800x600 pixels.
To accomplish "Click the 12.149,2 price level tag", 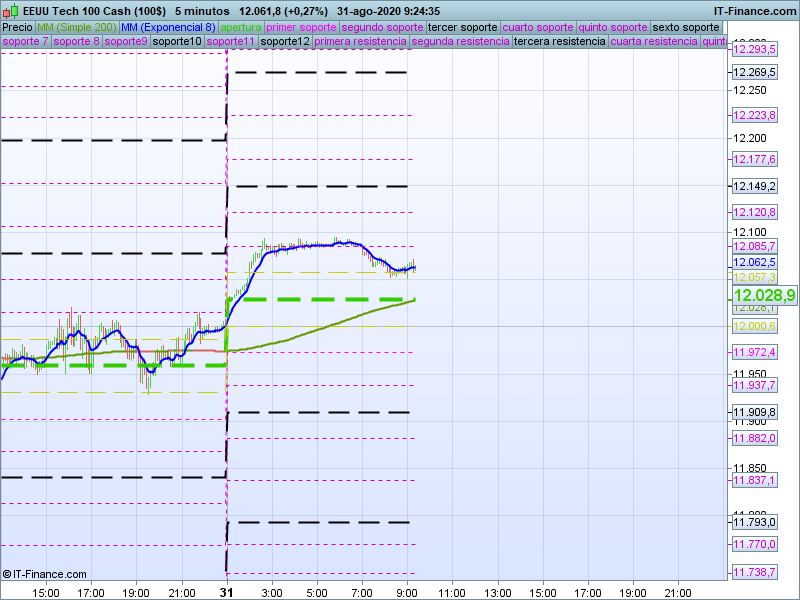I will [754, 186].
